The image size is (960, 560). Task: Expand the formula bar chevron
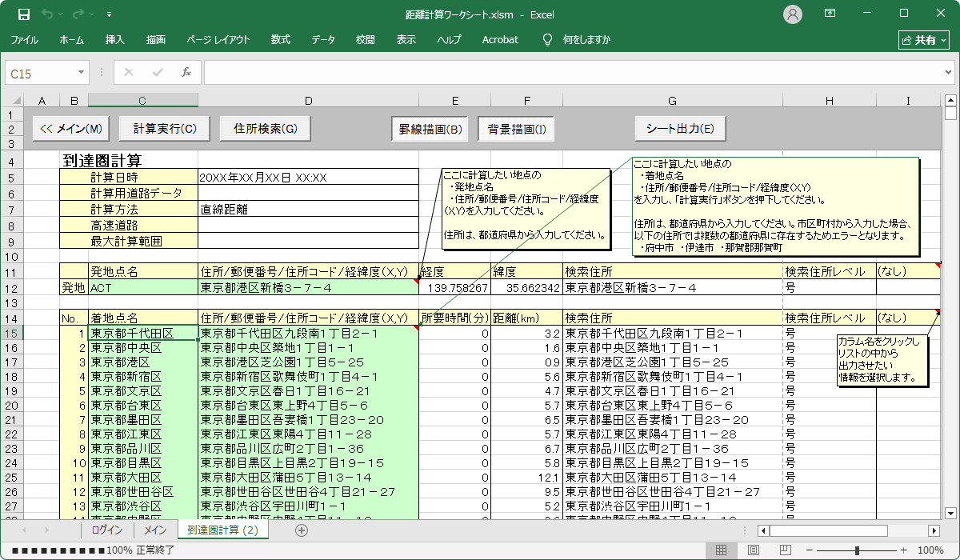949,73
